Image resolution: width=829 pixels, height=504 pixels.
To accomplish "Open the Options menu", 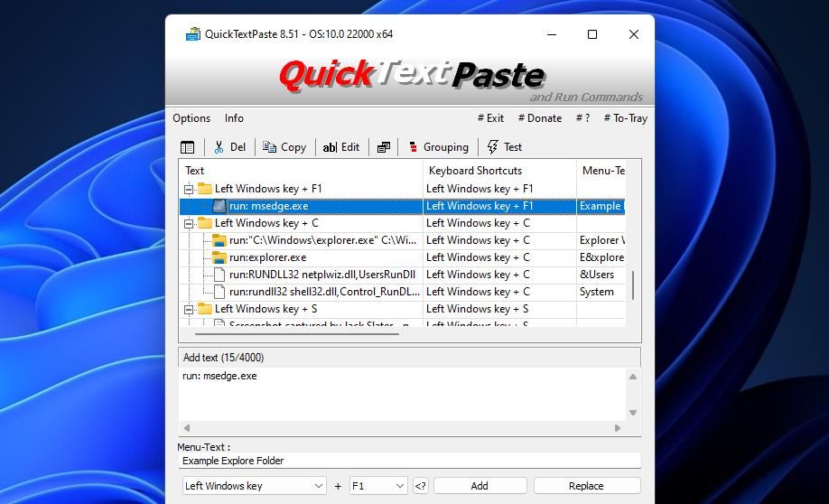I will pos(191,118).
